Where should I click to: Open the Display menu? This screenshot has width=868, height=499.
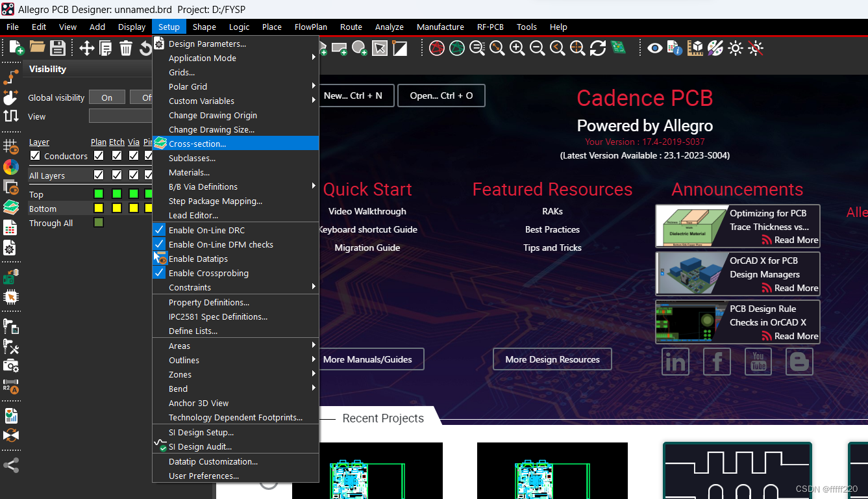click(132, 27)
